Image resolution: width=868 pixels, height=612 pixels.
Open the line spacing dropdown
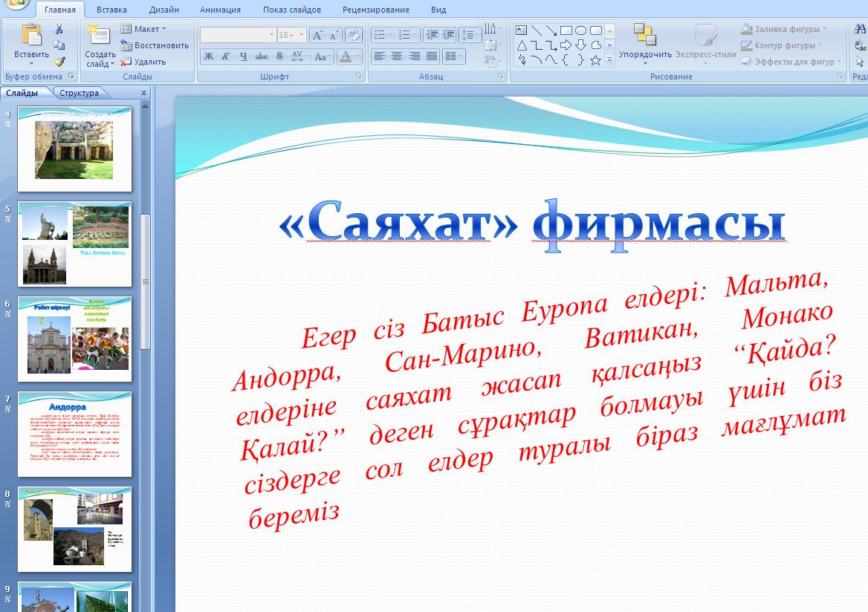(470, 35)
